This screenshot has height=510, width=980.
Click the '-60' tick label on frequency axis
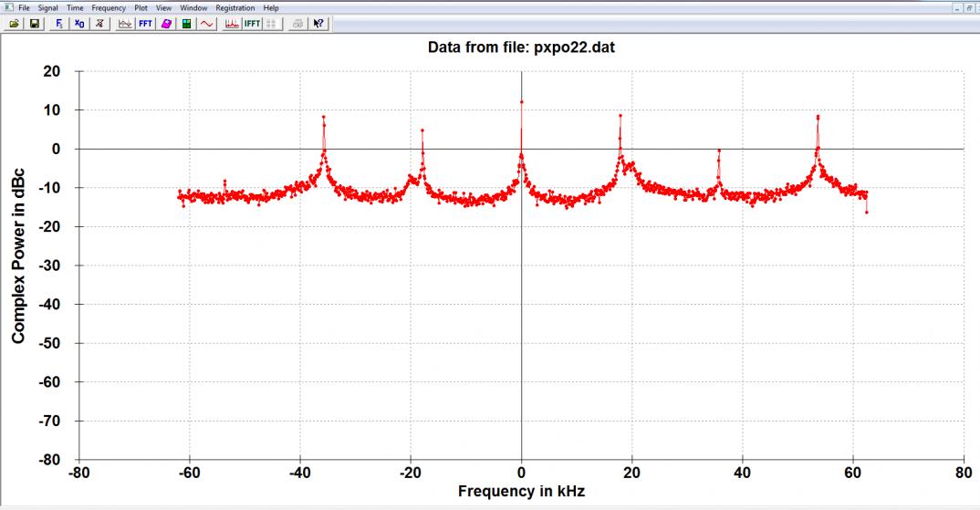click(190, 474)
